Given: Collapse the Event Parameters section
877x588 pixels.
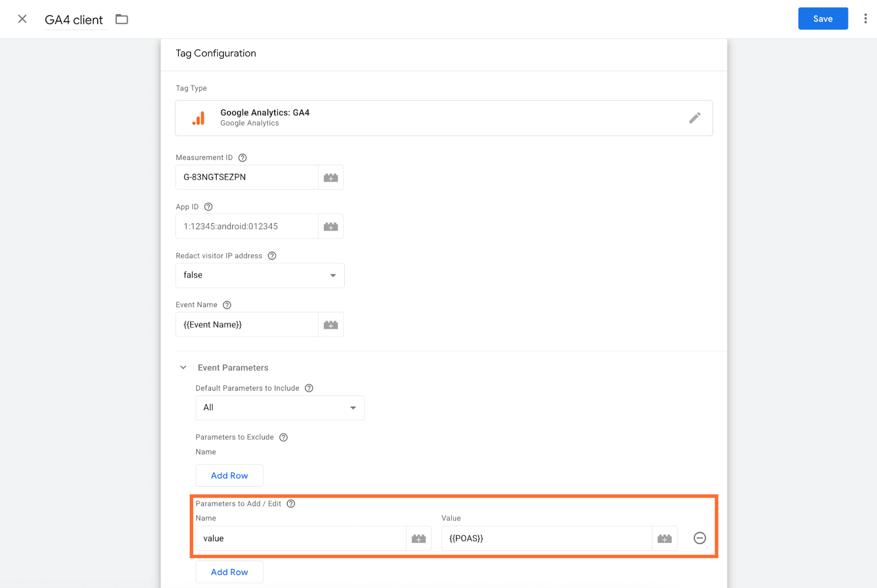Looking at the screenshot, I should (x=183, y=367).
